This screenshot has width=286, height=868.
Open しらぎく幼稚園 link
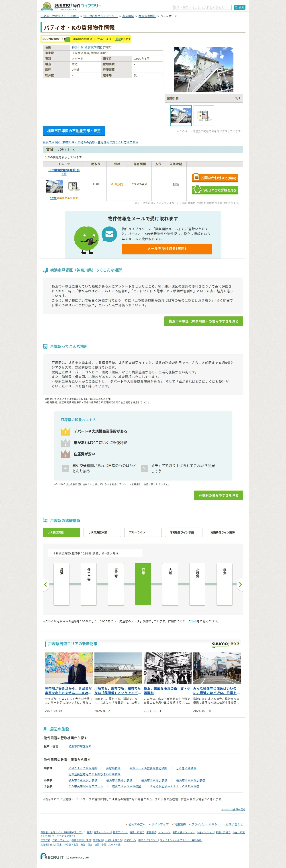point(186,768)
